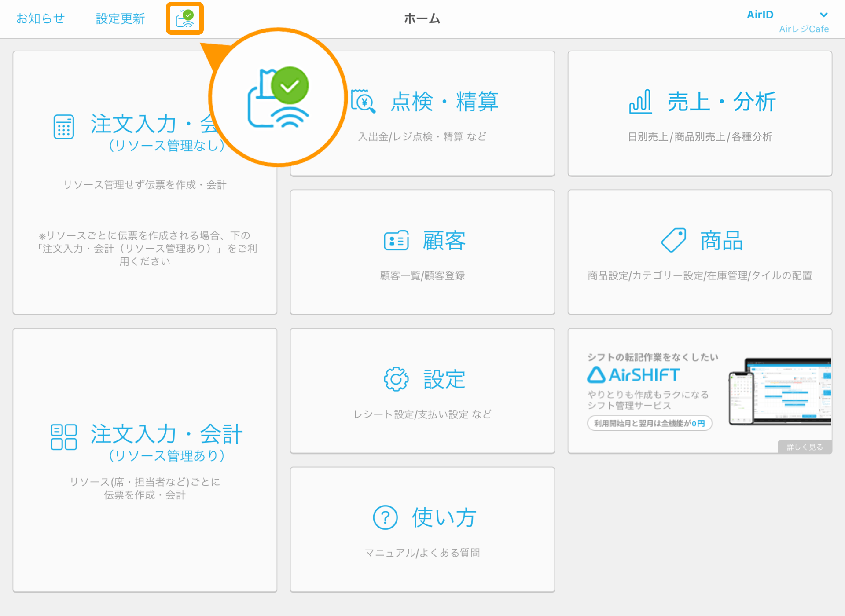Click the AirSHIFT logo in the banner

coord(633,375)
